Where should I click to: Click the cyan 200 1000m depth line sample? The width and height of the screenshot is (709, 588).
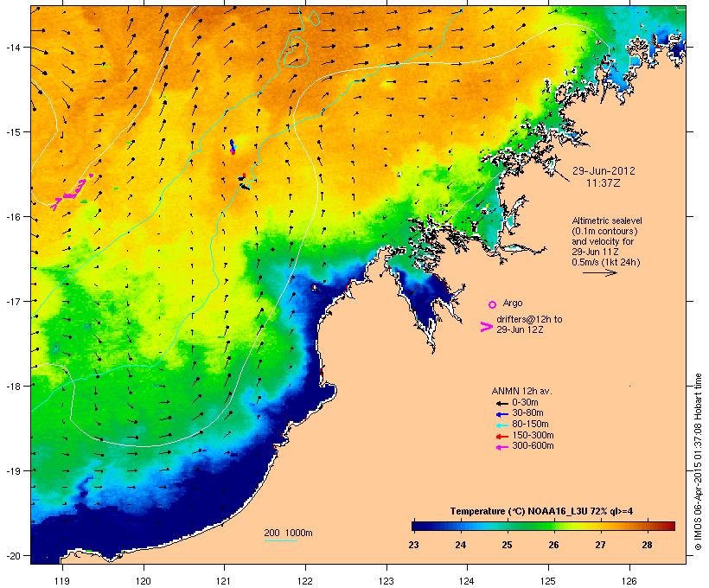281,540
